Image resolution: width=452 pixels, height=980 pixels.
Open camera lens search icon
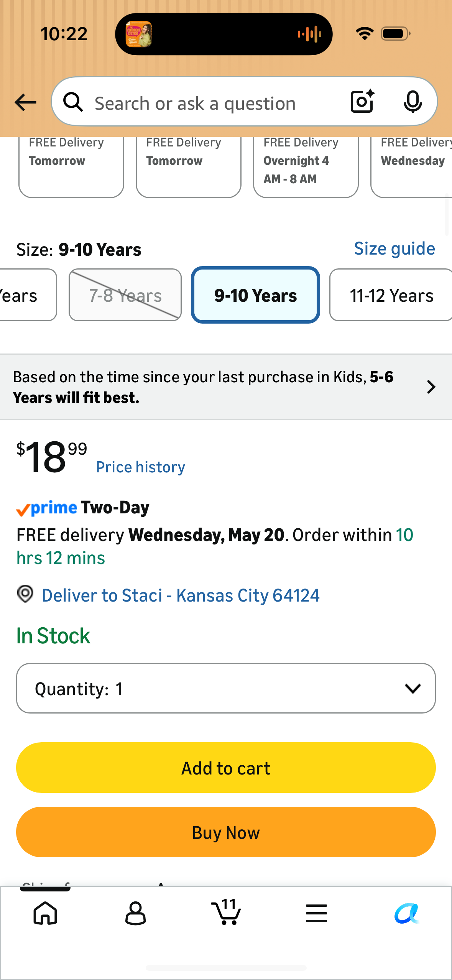coord(362,102)
